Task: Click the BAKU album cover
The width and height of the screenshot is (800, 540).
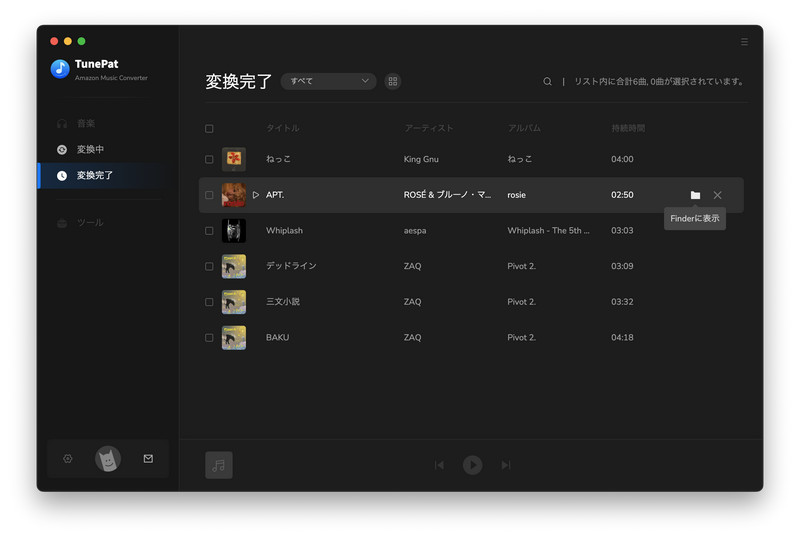Action: click(x=234, y=338)
